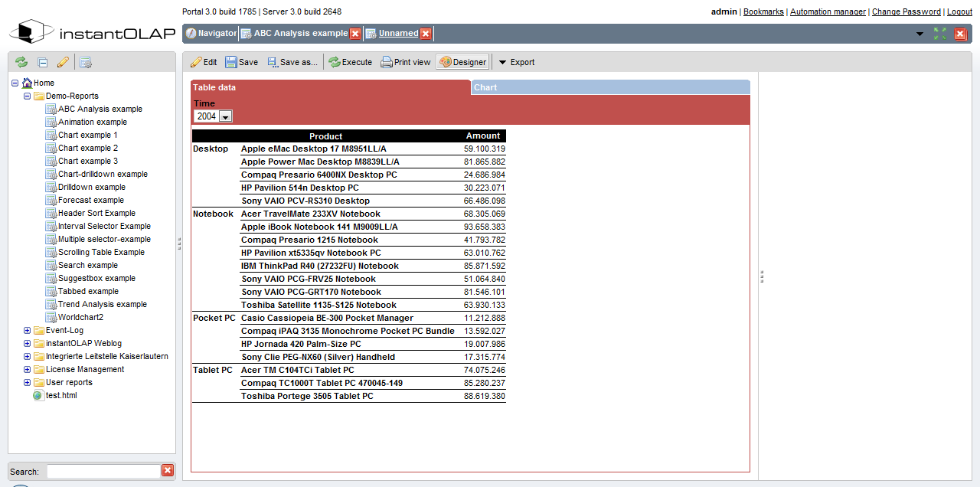Open the Time year dropdown showing 2004
The height and width of the screenshot is (487, 980).
pos(213,116)
